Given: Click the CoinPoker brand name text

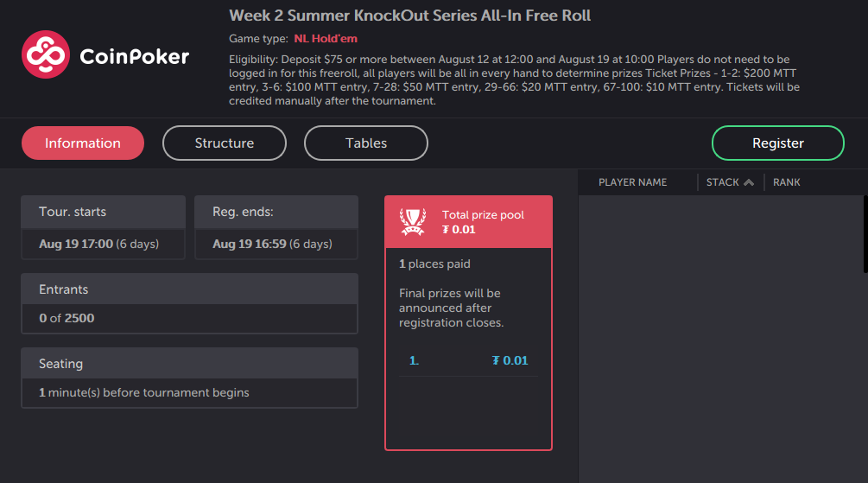Looking at the screenshot, I should 134,57.
